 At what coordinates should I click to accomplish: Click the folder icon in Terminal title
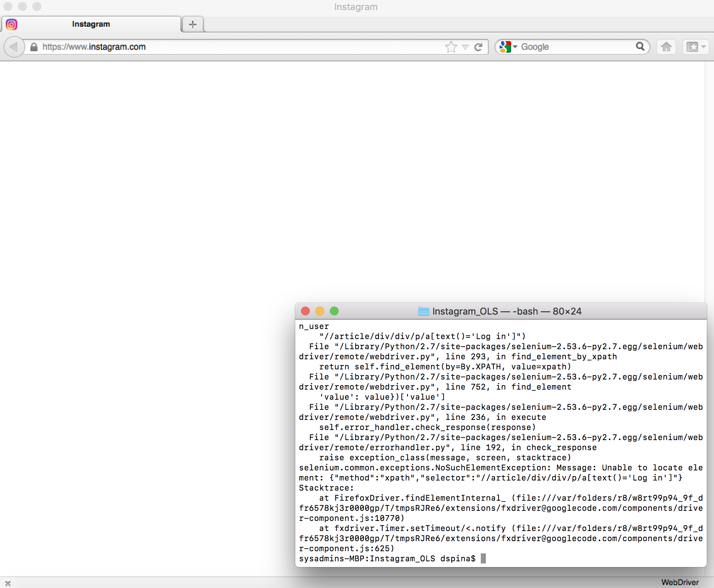[424, 311]
